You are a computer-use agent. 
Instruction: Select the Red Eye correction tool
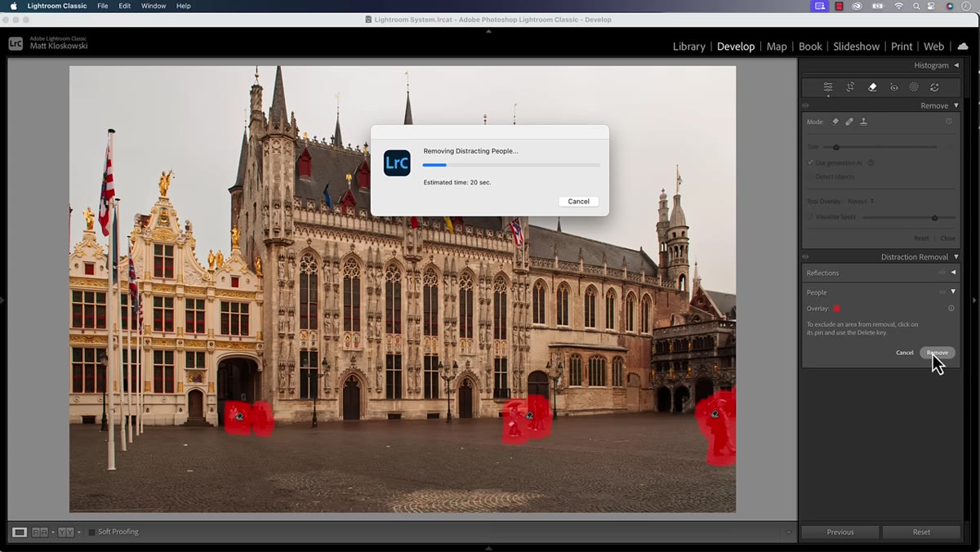(x=894, y=87)
